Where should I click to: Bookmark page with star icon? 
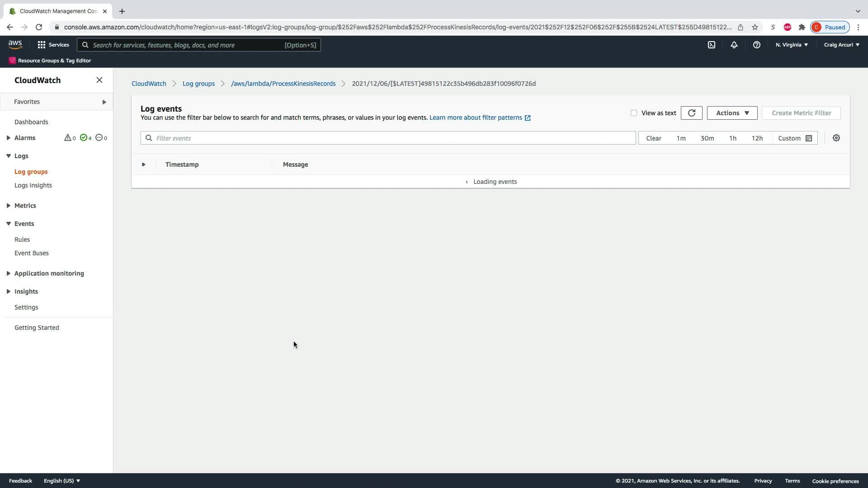(755, 27)
